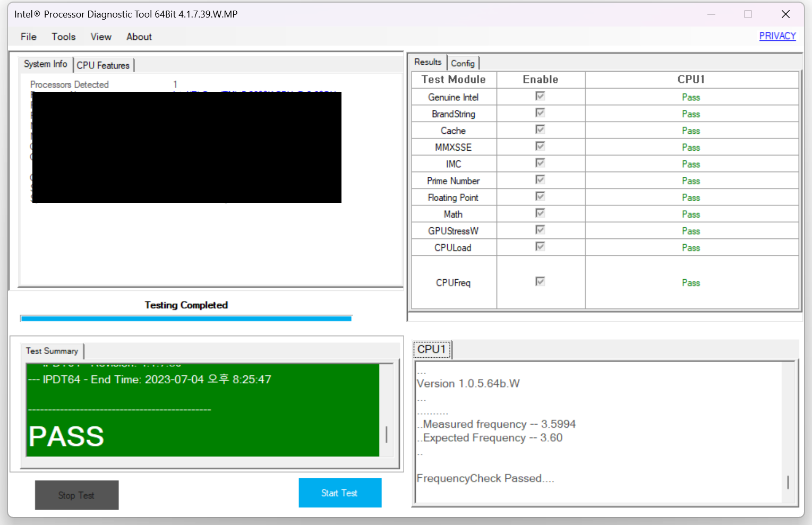The height and width of the screenshot is (525, 812).
Task: Switch to the CPU Features tab
Action: (103, 65)
